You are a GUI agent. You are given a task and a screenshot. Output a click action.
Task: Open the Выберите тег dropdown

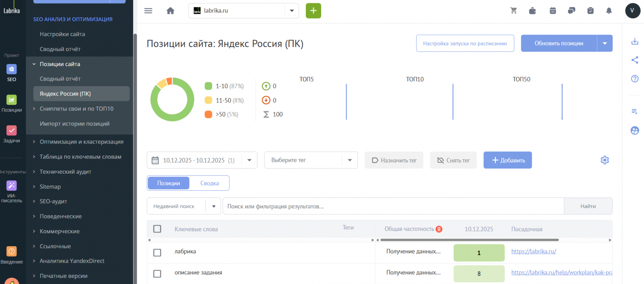[311, 160]
